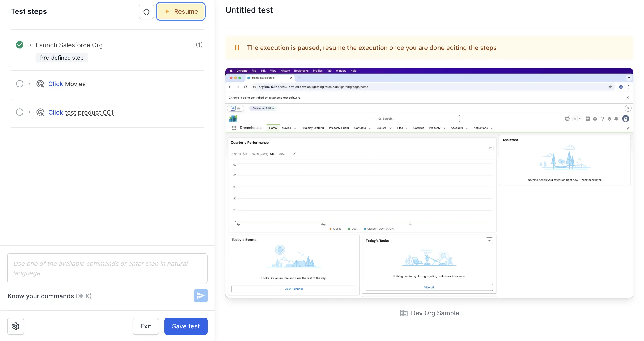Click the test product 001 element link
The width and height of the screenshot is (644, 341).
89,112
